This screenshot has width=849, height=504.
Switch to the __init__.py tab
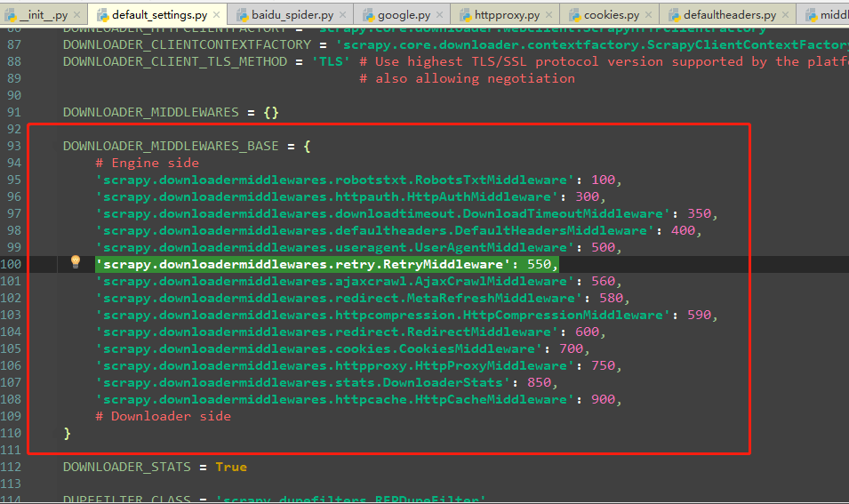click(x=43, y=15)
